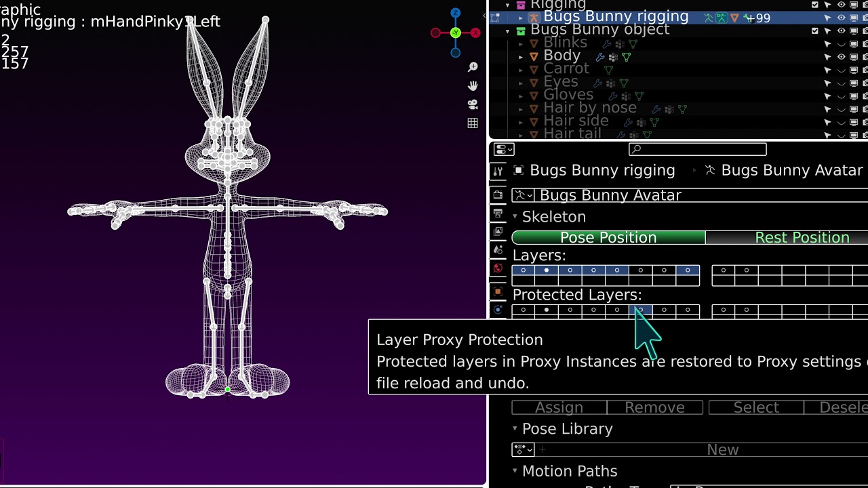868x488 pixels.
Task: Click the wrench modifier icon on Body row
Action: pos(600,57)
